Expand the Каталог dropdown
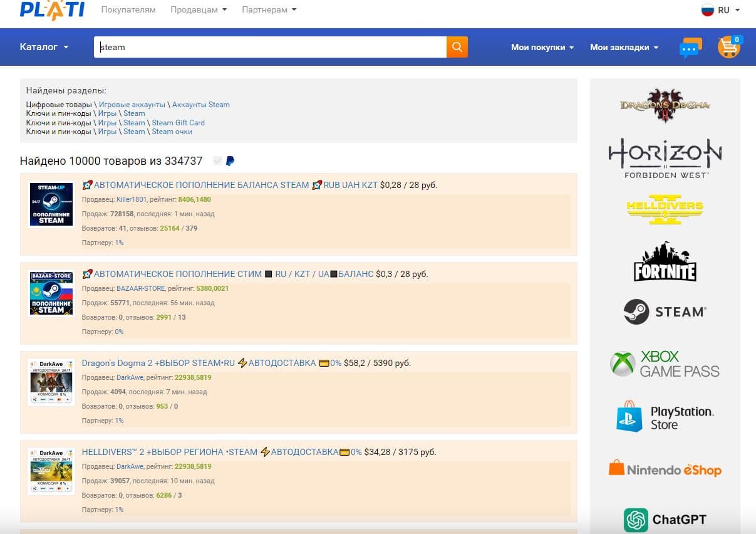 [44, 47]
